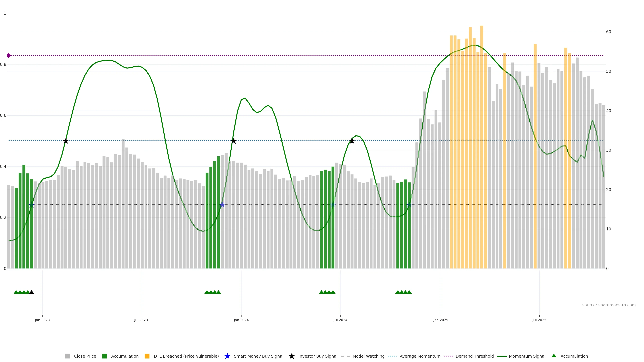The image size is (644, 362).
Task: Click the black Investor Buy star in legend
Action: (x=291, y=356)
